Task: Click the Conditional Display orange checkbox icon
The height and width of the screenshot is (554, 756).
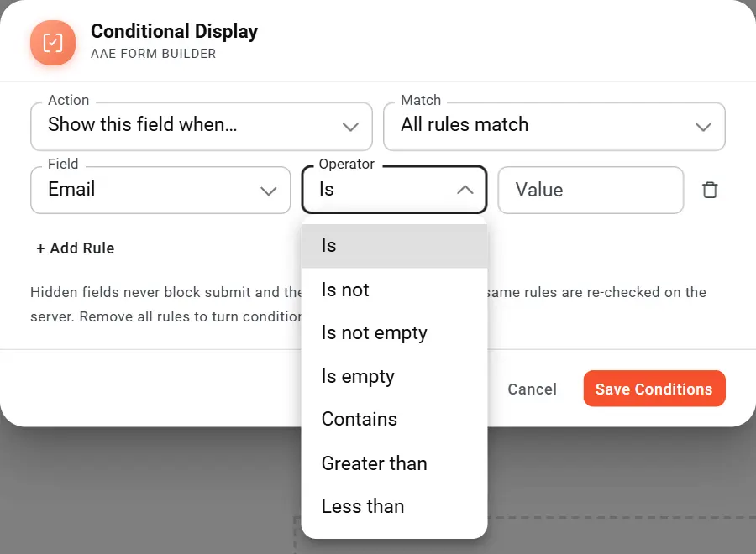Action: click(53, 43)
